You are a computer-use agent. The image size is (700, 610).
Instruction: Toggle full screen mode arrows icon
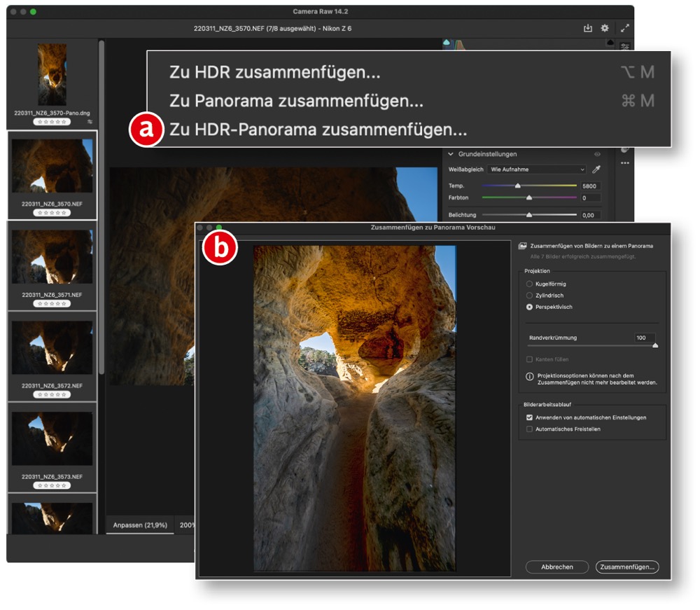point(625,29)
